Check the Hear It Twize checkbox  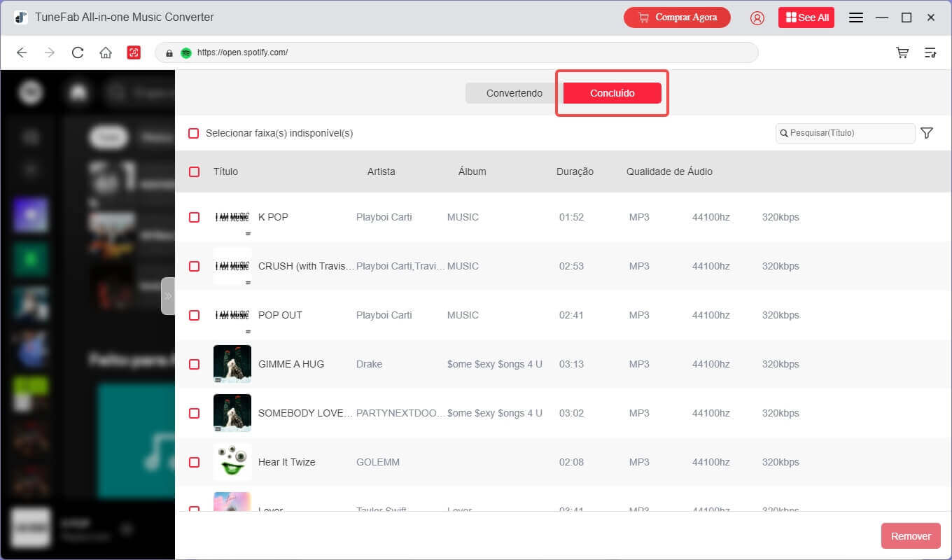point(194,462)
